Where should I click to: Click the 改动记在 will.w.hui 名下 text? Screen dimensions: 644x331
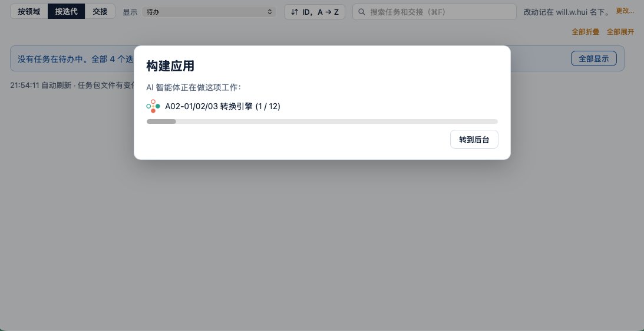(x=567, y=12)
